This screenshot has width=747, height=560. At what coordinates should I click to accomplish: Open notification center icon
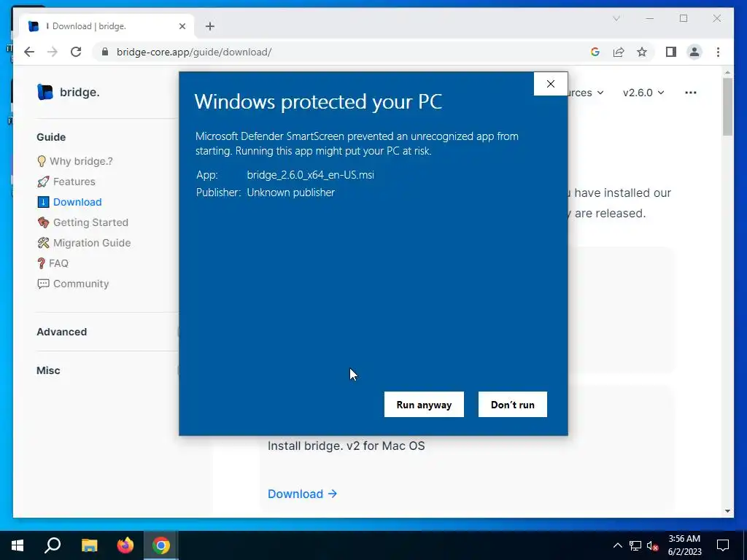click(x=723, y=545)
